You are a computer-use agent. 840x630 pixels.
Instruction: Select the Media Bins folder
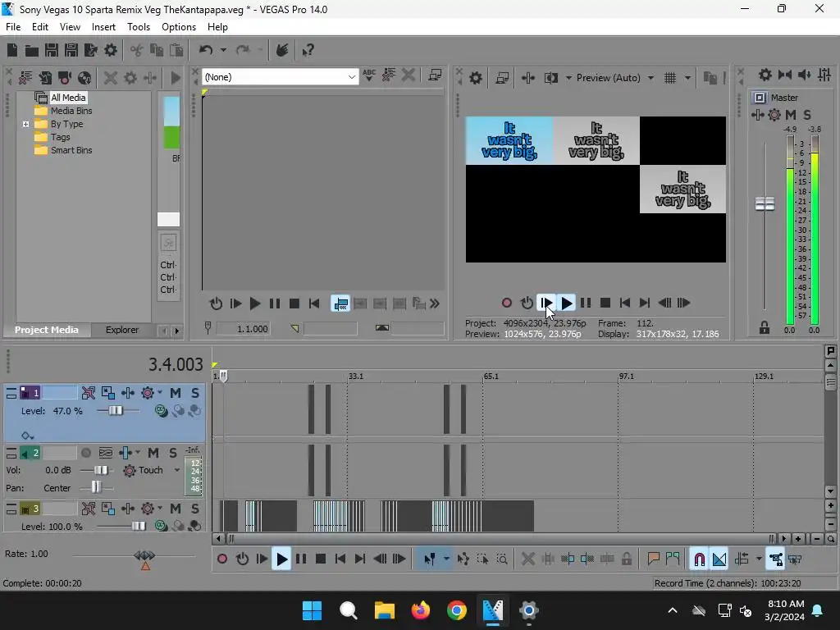pyautogui.click(x=71, y=111)
